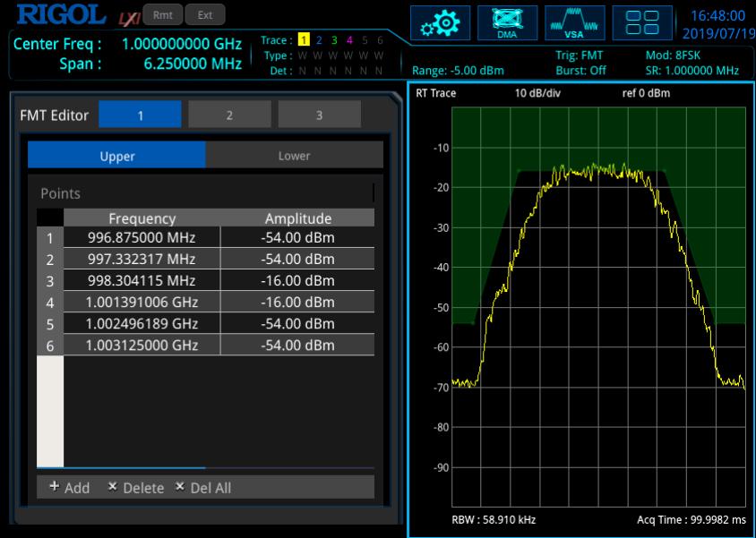Select trace 1 yellow indicator

pyautogui.click(x=304, y=39)
